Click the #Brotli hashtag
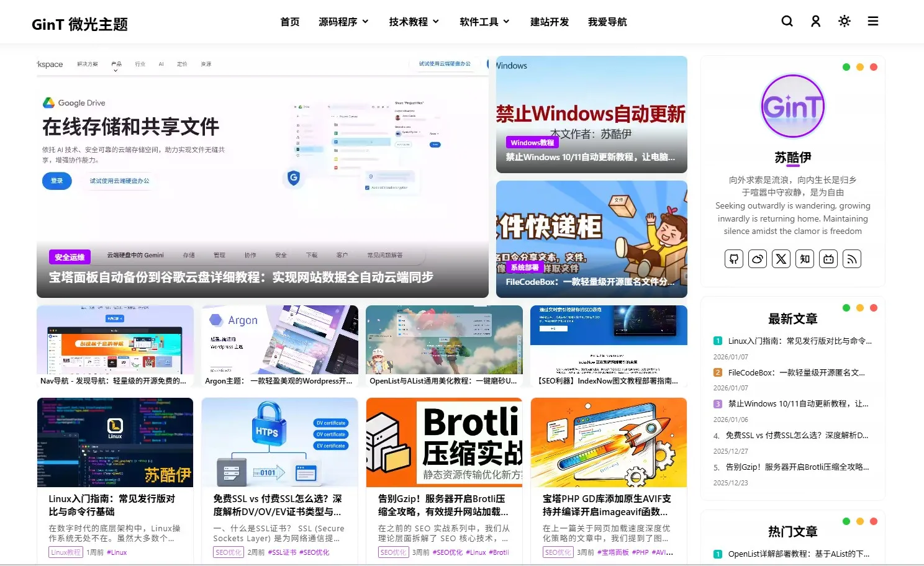 [x=499, y=552]
